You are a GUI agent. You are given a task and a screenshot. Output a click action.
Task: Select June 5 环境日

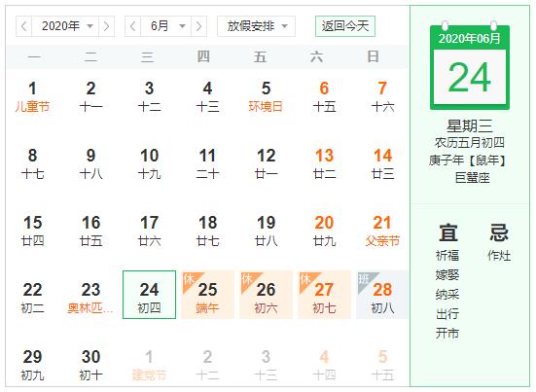[266, 97]
